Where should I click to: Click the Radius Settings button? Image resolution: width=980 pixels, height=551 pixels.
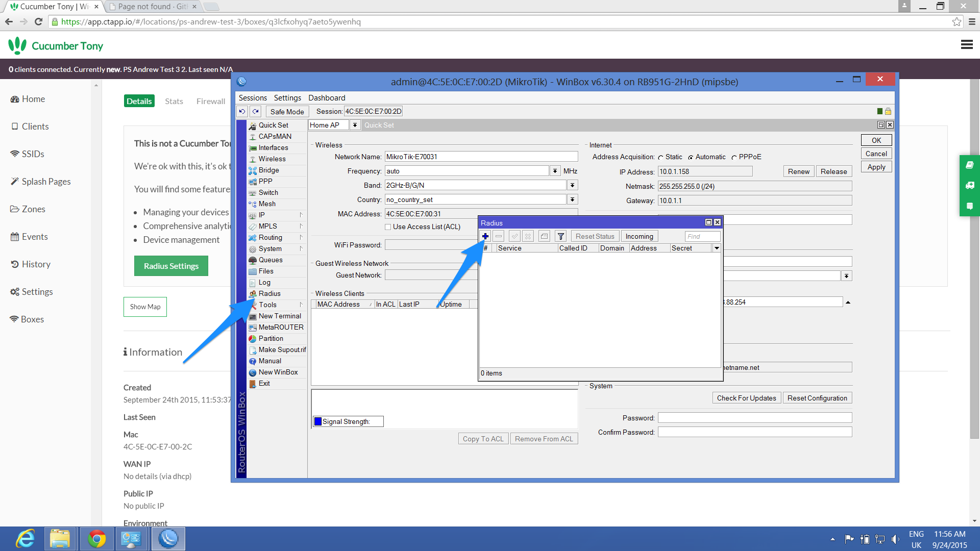click(171, 266)
